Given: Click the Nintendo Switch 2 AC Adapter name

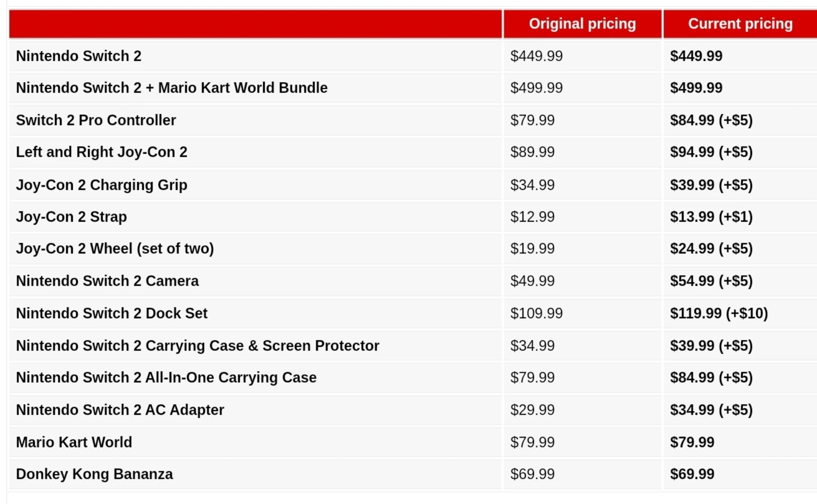Looking at the screenshot, I should 120,410.
